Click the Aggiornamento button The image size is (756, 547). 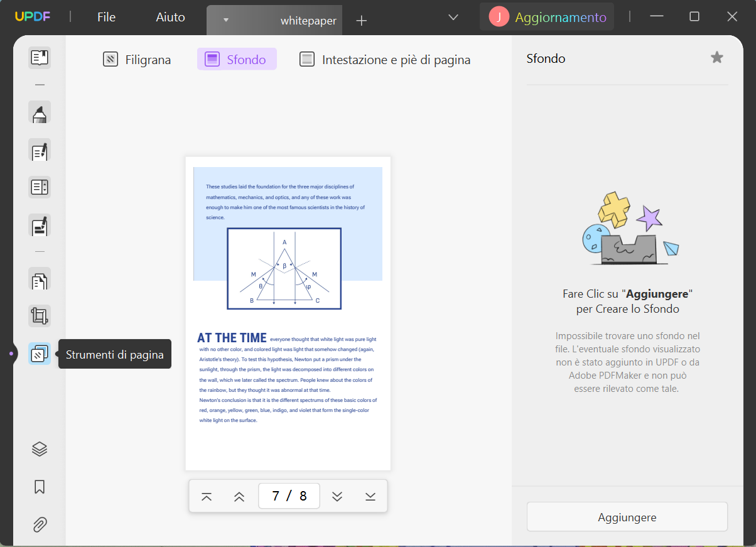pos(547,17)
